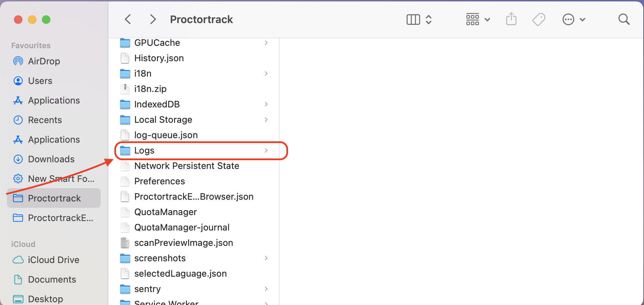Click the iCloud Drive cloud icon
Screen dimensions: 644x305
(x=18, y=260)
